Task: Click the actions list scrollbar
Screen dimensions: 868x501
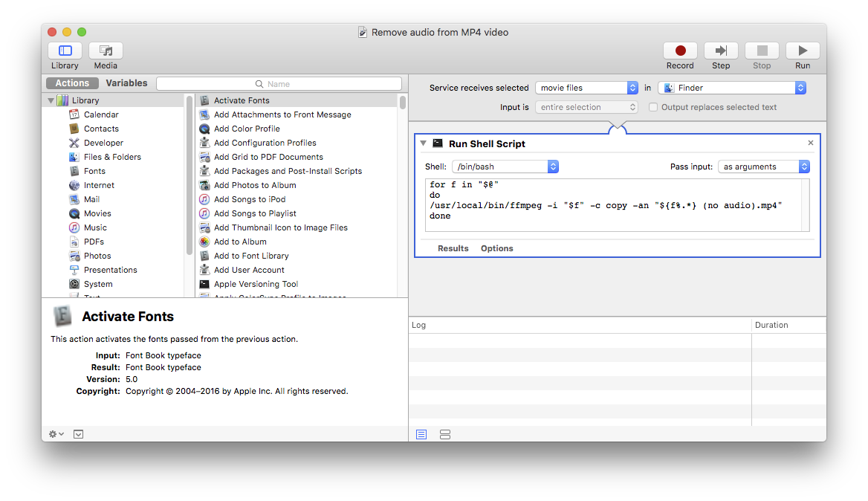Action: [x=403, y=103]
